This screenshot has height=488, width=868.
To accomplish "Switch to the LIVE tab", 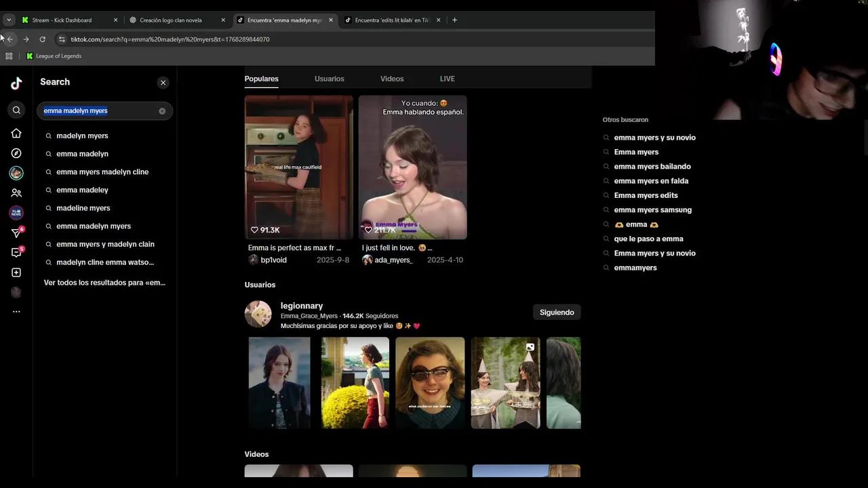I will [447, 79].
